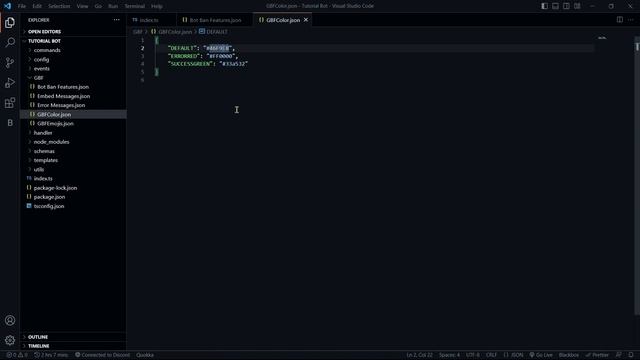The height and width of the screenshot is (360, 640).
Task: Close the GBFColor.json tab
Action: [306, 20]
